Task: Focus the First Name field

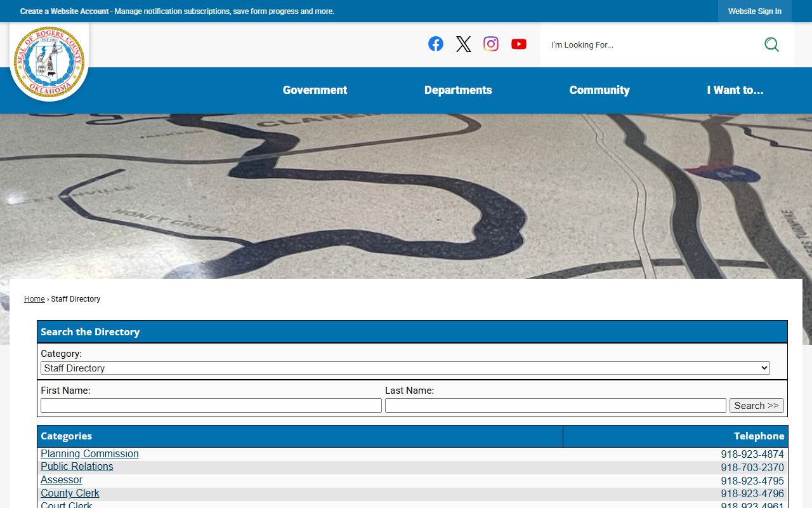Action: click(x=211, y=406)
